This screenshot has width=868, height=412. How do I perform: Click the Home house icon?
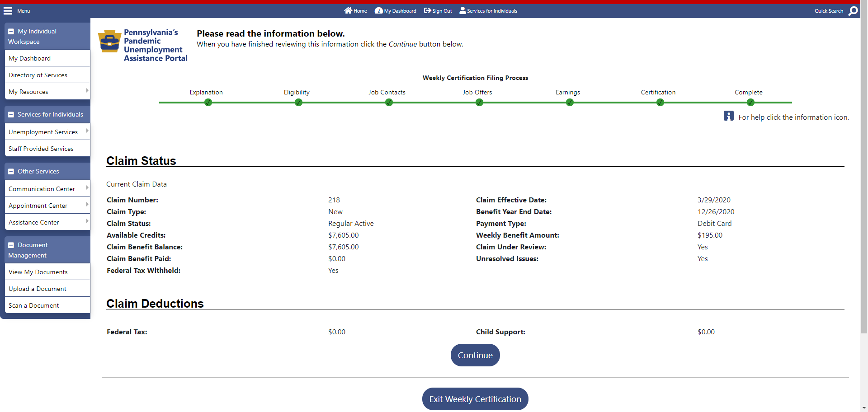click(x=348, y=10)
